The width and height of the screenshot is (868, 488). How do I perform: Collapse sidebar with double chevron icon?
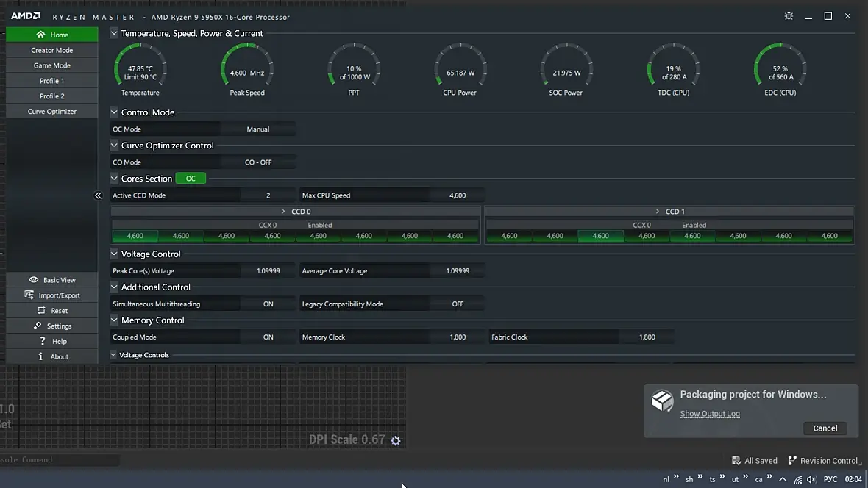click(x=98, y=195)
